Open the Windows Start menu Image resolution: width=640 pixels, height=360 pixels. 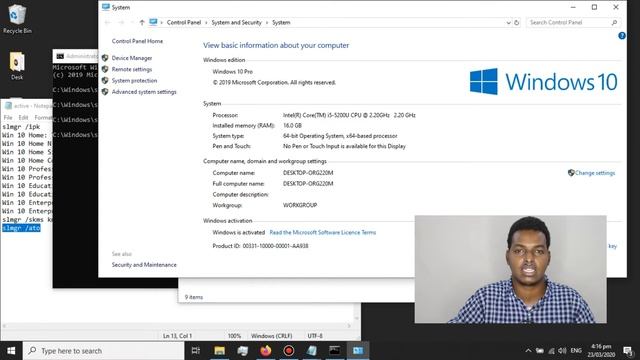[x=11, y=351]
